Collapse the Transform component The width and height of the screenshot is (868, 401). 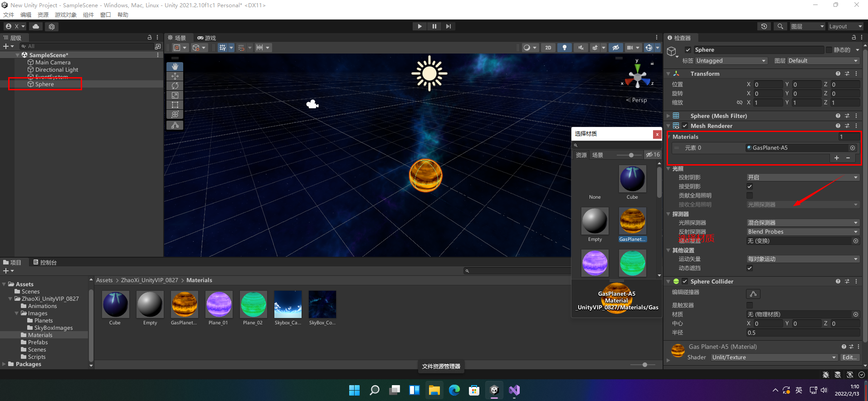(668, 73)
